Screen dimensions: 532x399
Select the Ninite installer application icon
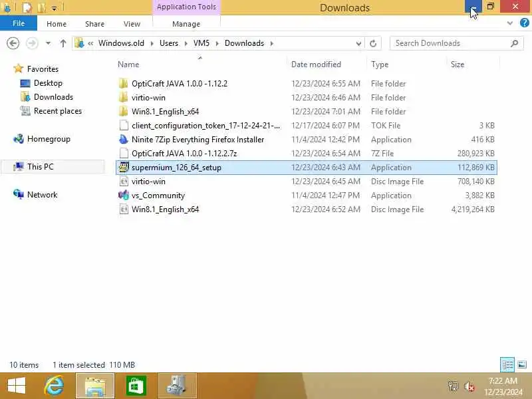[124, 140]
